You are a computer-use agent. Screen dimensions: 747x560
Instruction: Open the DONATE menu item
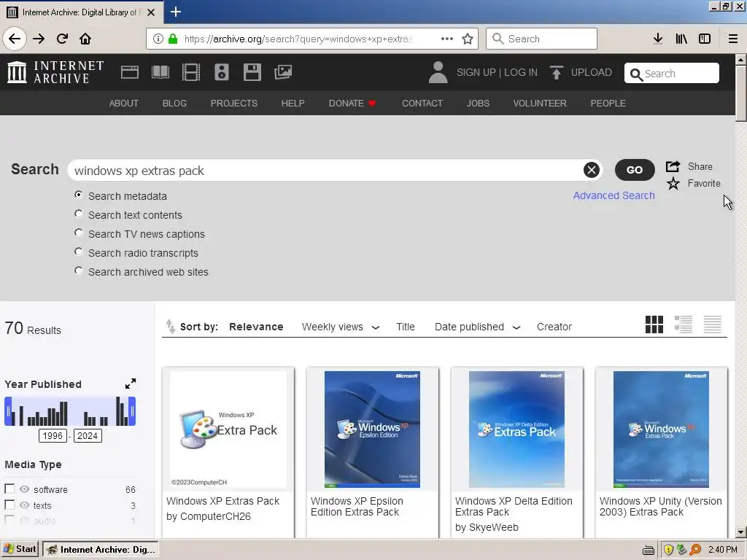352,104
